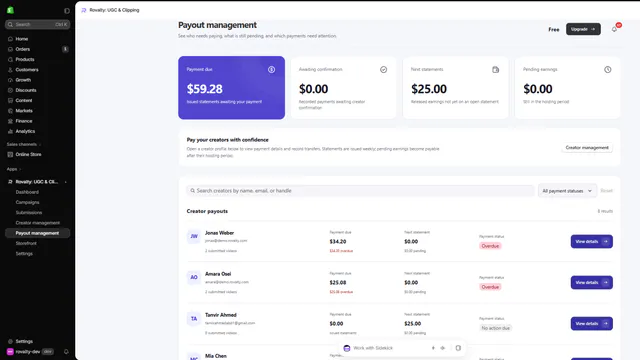
Task: Click the Finance icon in sidebar
Action: click(x=10, y=121)
